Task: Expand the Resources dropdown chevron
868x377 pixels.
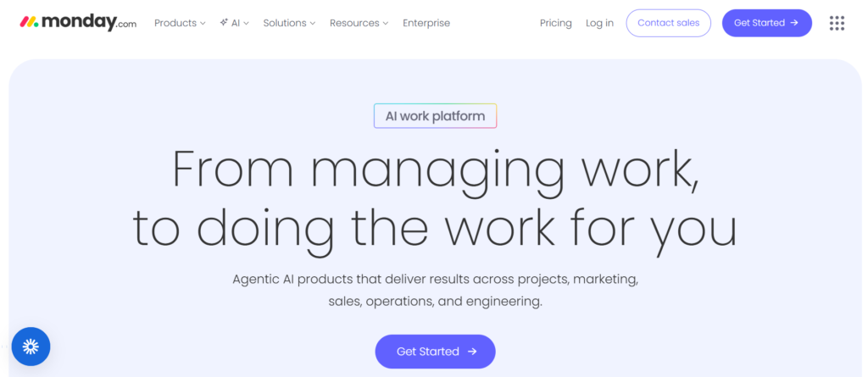Action: tap(386, 24)
